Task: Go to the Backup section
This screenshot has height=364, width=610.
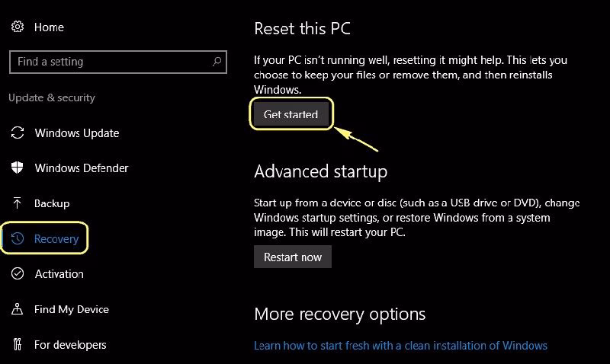Action: pos(52,203)
